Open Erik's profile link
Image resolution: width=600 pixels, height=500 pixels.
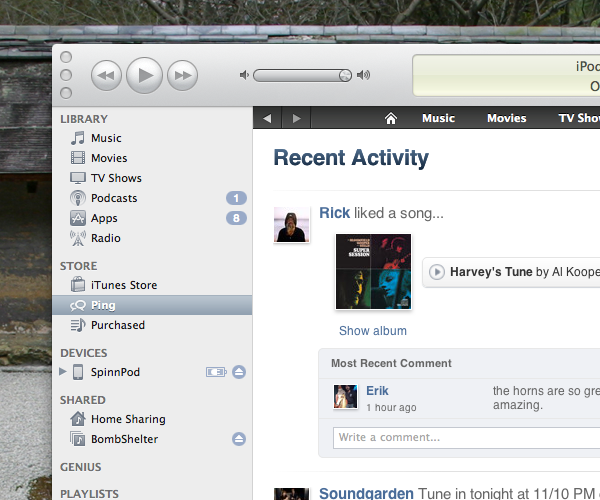tap(377, 391)
